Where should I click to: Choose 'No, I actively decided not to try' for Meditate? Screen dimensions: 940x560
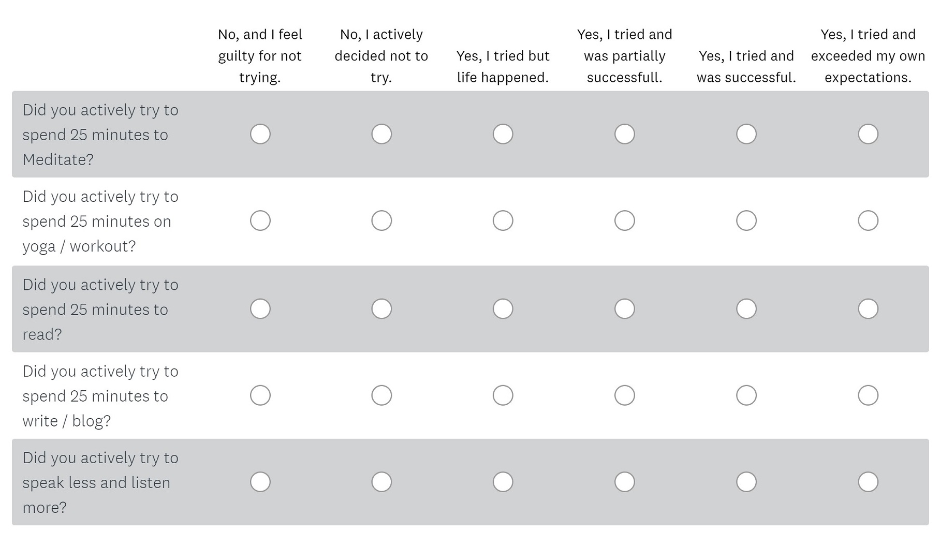coord(381,134)
